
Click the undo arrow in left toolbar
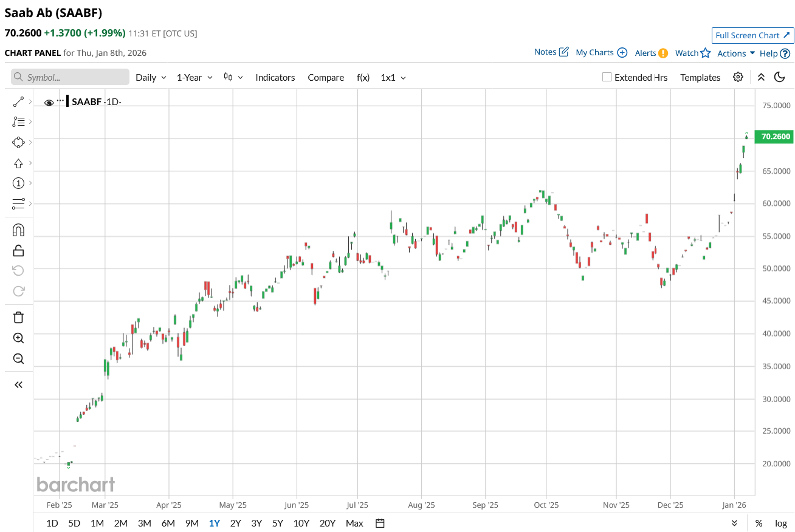[18, 270]
